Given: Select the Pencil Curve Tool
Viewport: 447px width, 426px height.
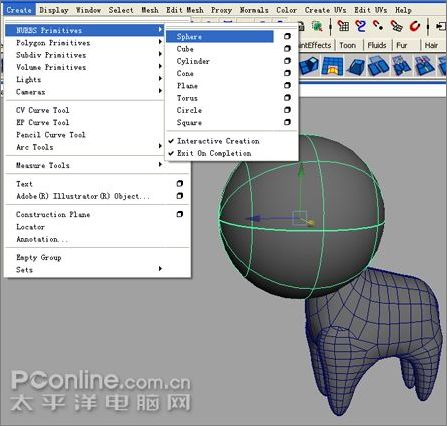Looking at the screenshot, I should pos(51,135).
